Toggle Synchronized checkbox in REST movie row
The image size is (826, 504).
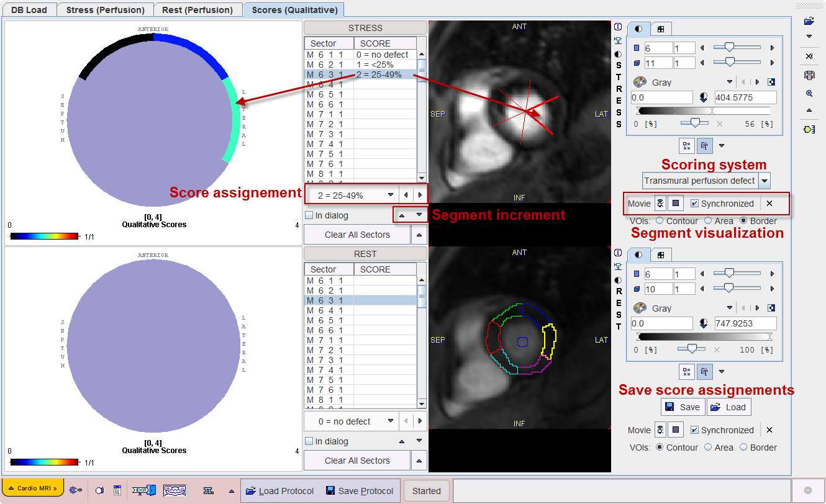695,430
